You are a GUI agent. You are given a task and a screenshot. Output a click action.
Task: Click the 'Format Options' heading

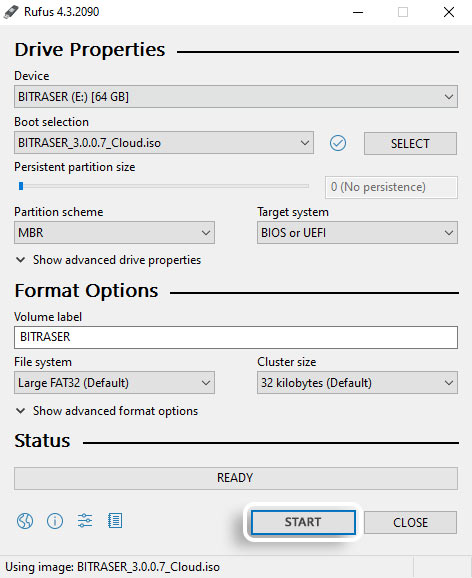(87, 290)
